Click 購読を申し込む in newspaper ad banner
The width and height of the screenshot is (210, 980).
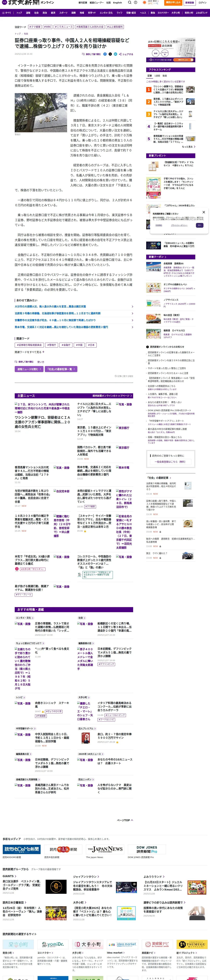183,60
